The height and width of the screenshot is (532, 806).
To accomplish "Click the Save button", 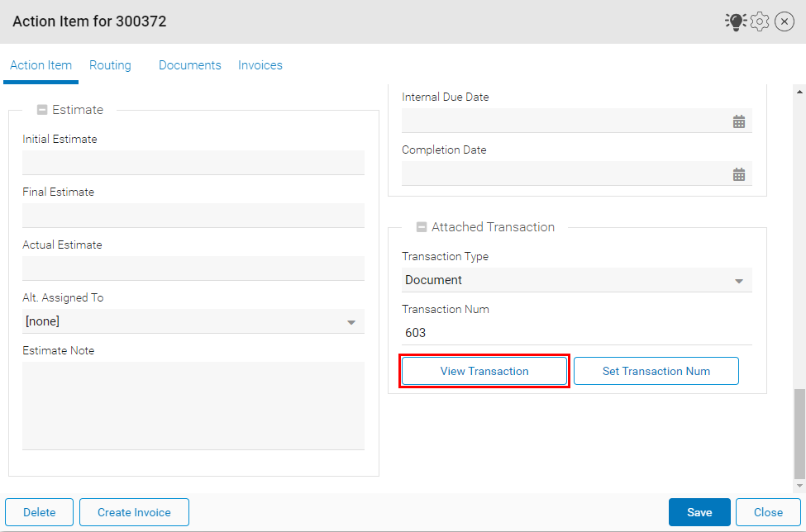I will coord(699,512).
